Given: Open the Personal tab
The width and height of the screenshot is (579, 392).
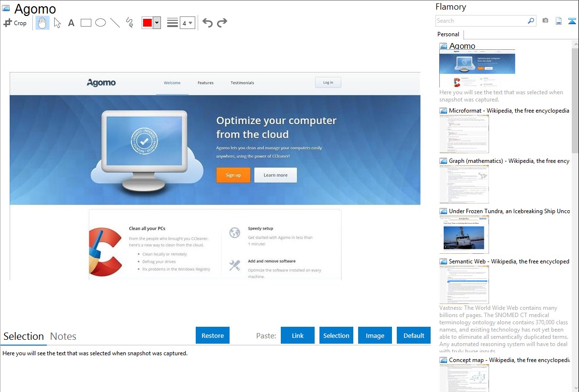Looking at the screenshot, I should pos(449,34).
